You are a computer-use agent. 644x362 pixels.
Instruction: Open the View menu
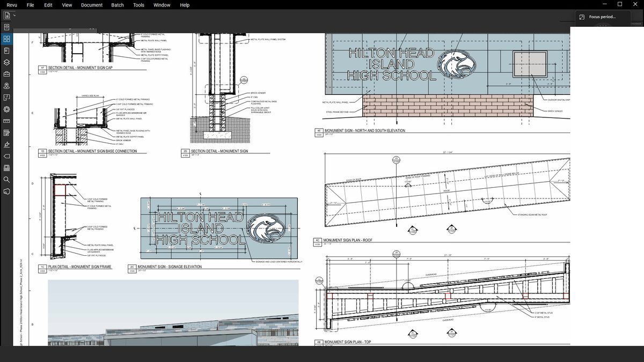(67, 5)
